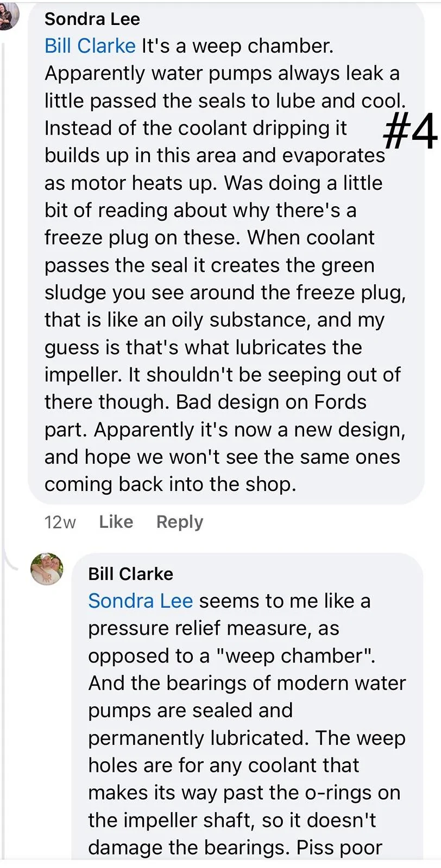Viewport: 441px width, 868px height.
Task: Open Sondra Lee's profile picture
Action: pos(8,15)
